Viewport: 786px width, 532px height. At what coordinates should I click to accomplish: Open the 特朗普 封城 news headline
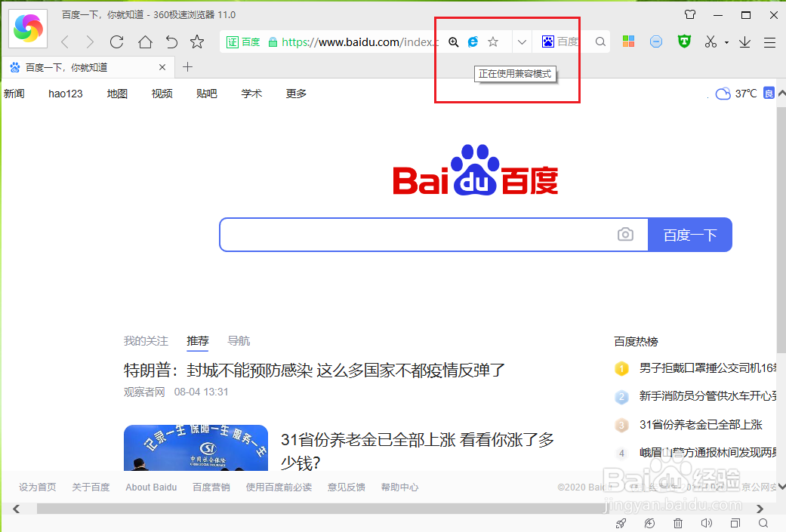(x=314, y=371)
